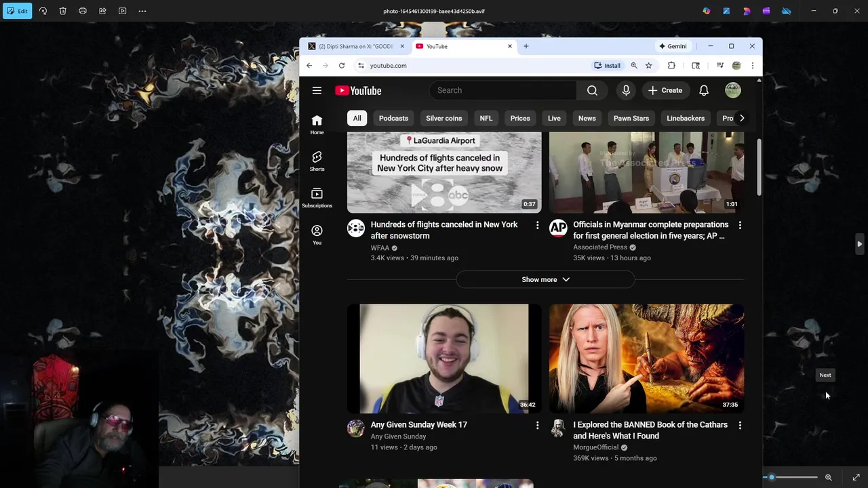
Task: Open the Myanmar election video thumbnail
Action: tap(646, 172)
